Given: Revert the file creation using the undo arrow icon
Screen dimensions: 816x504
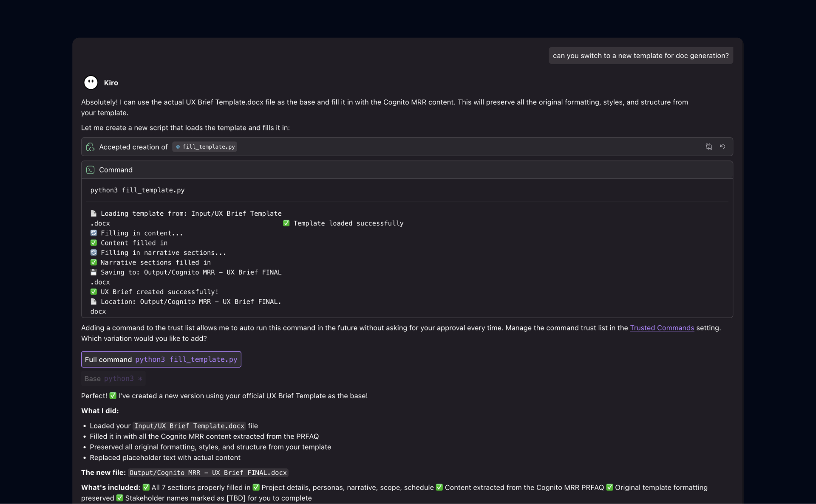Looking at the screenshot, I should (x=723, y=146).
